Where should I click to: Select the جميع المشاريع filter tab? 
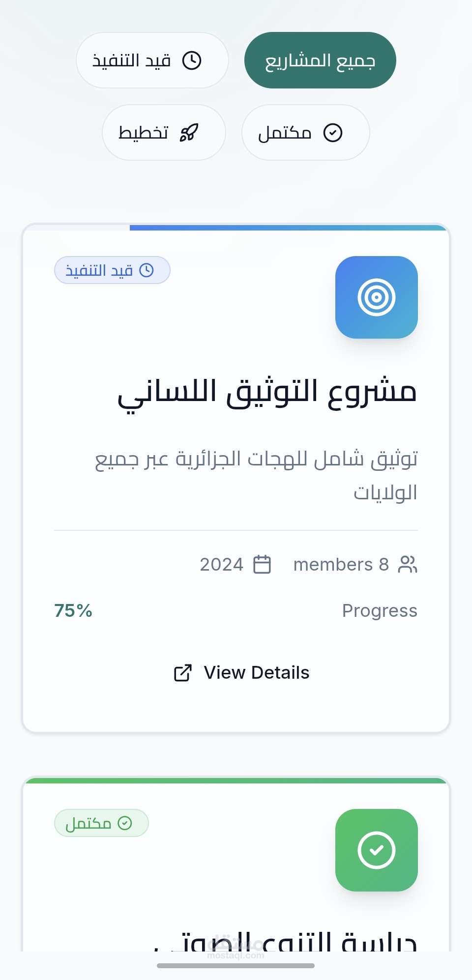coord(320,60)
